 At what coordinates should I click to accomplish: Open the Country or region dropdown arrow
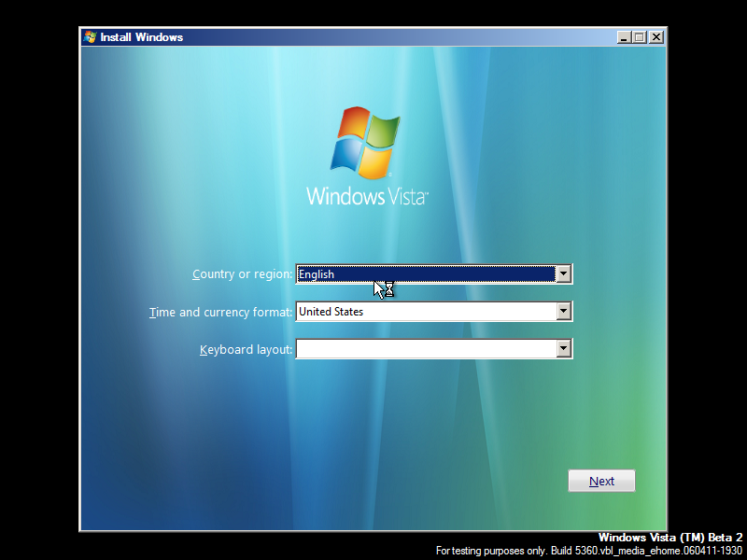click(564, 273)
